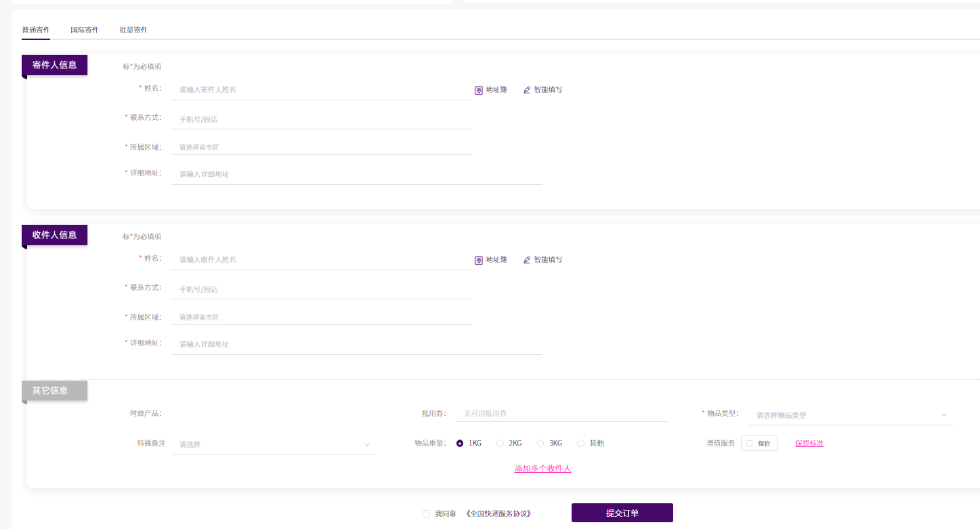Click the 添加多个收件人 link
Viewport: 980px width, 529px height.
point(542,468)
